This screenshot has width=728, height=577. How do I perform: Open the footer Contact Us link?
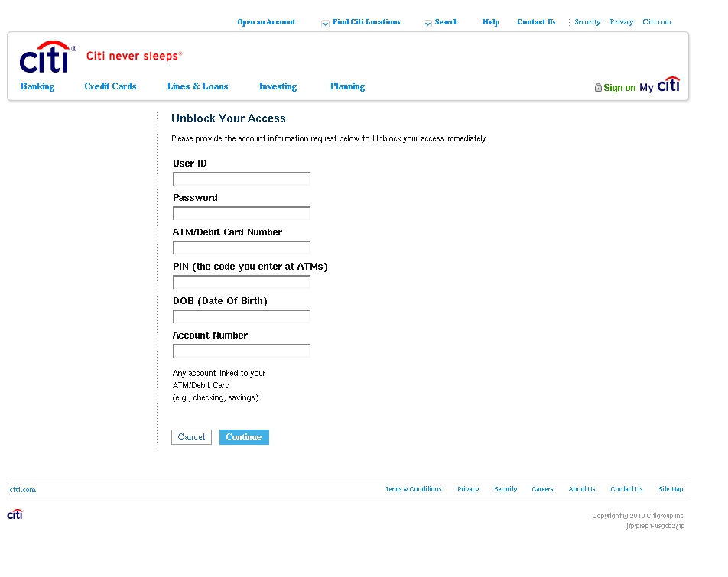[626, 489]
